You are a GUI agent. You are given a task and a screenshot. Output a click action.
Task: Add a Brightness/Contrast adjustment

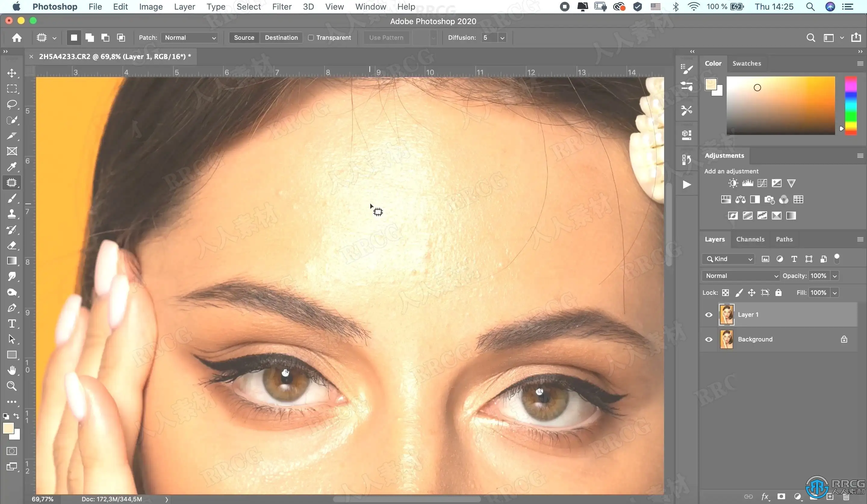[x=733, y=183]
